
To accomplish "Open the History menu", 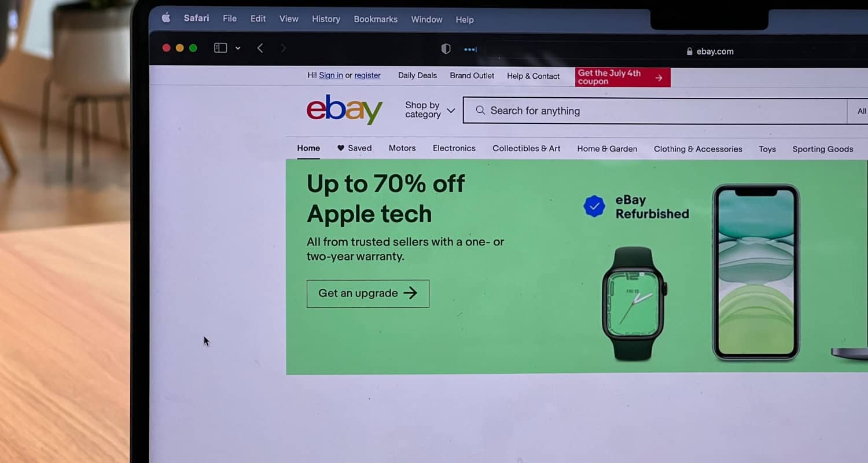I will click(326, 19).
